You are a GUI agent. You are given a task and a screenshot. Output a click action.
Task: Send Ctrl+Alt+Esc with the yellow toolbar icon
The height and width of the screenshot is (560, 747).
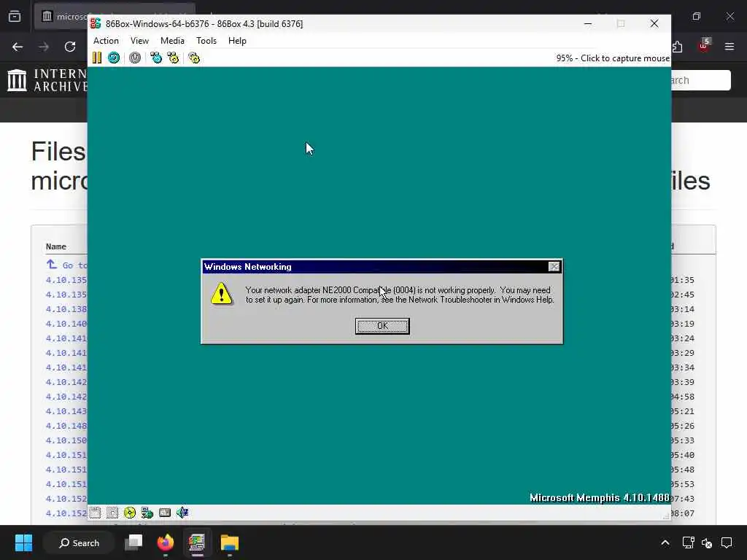(x=173, y=58)
